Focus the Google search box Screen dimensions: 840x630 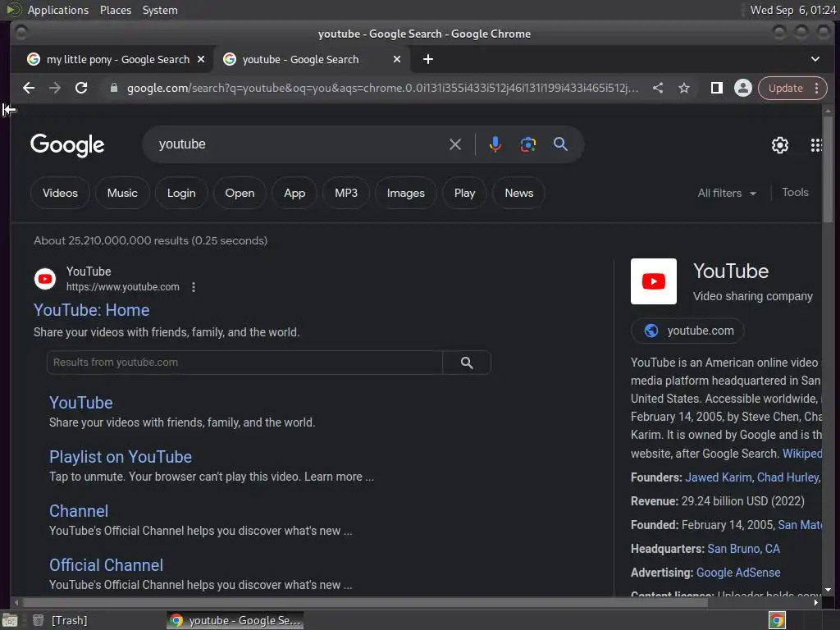[300, 144]
